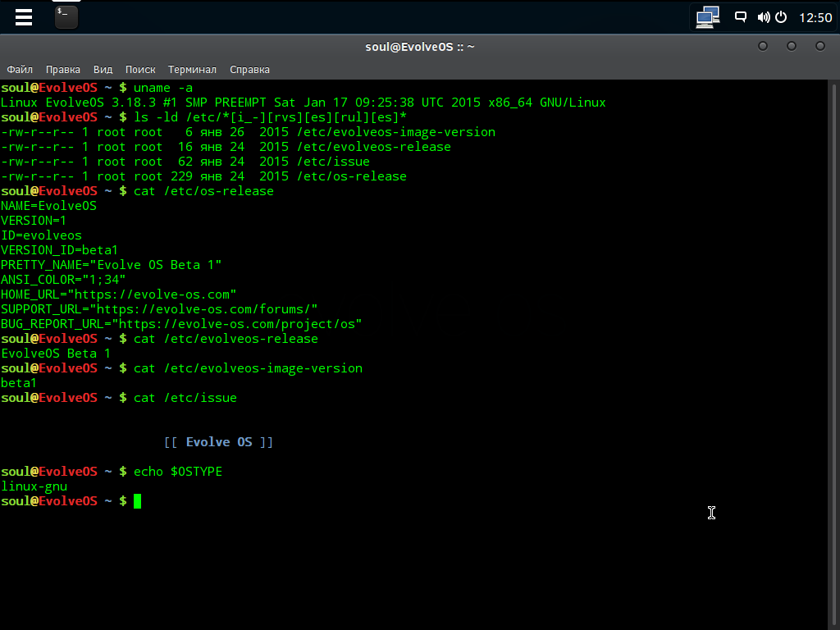Open the main menu hamburger icon
Viewport: 840px width, 630px height.
[24, 18]
